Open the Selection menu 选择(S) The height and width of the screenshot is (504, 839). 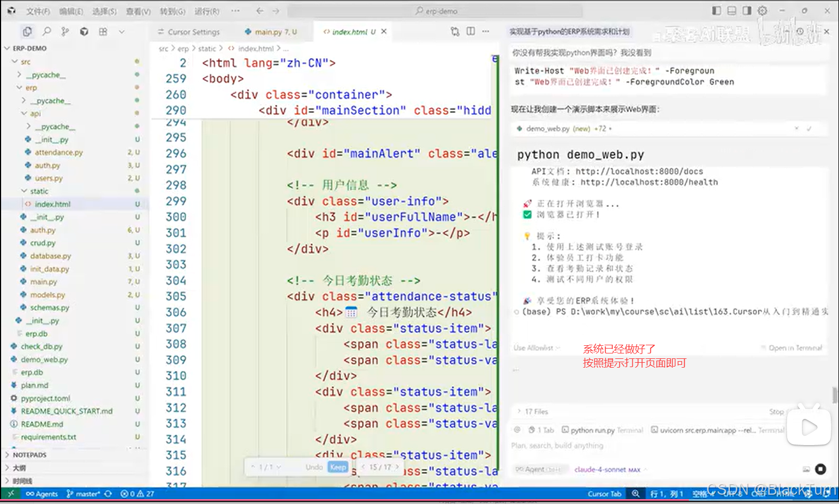coord(104,11)
